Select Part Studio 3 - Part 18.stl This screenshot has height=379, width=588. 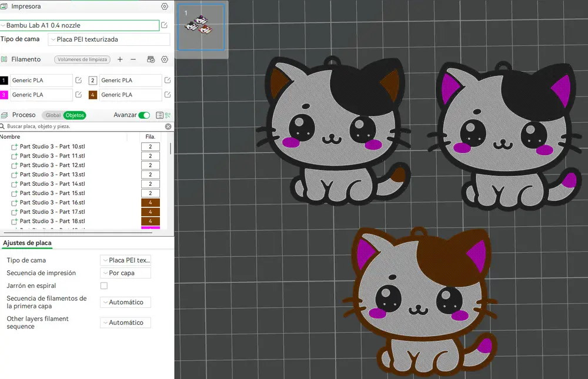[52, 221]
